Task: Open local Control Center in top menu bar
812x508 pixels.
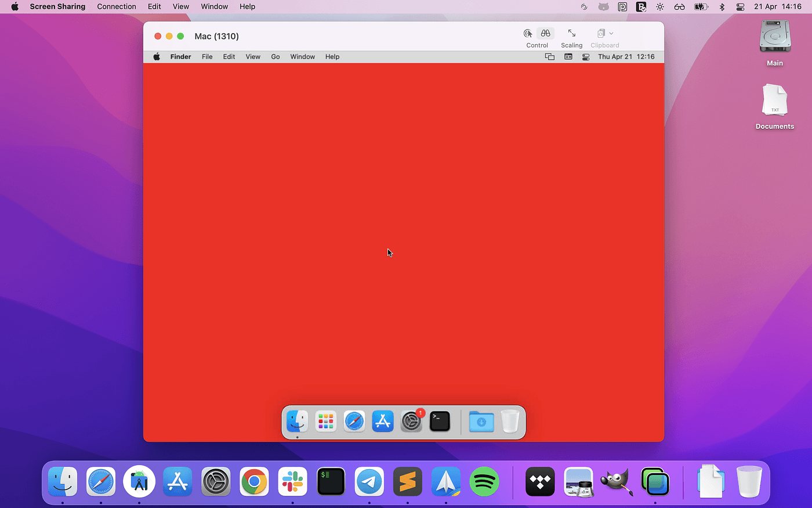Action: point(740,7)
